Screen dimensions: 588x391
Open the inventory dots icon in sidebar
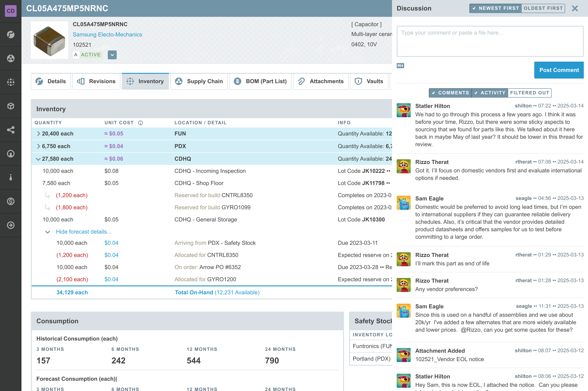(11, 82)
